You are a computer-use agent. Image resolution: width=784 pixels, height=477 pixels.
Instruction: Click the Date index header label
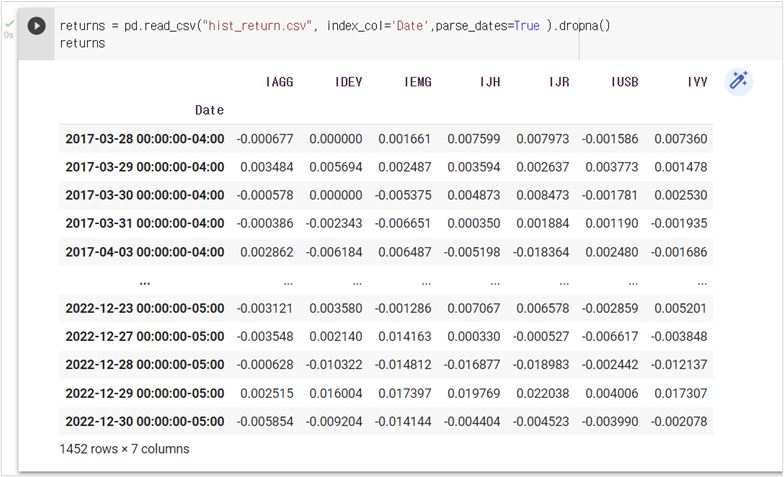point(208,110)
